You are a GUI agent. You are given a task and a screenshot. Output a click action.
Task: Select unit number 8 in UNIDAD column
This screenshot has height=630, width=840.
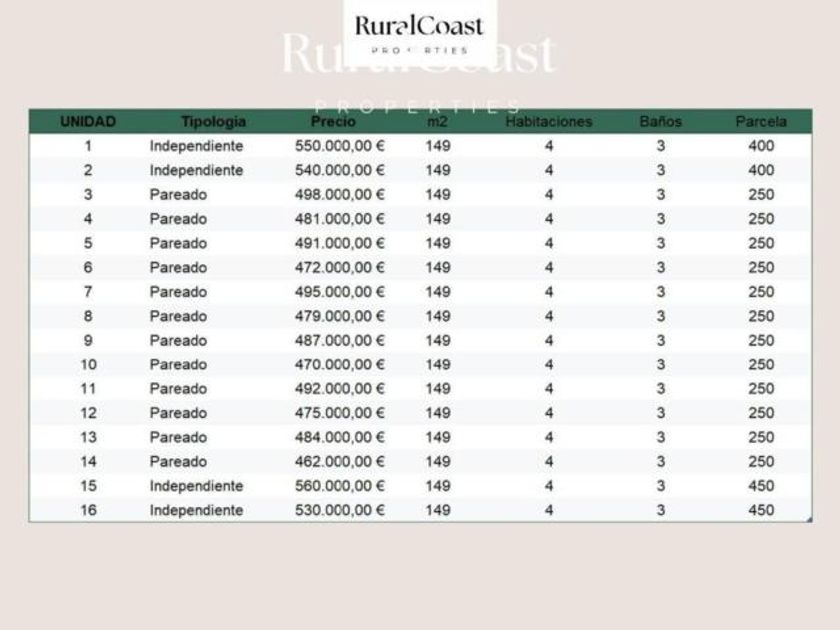pos(88,316)
